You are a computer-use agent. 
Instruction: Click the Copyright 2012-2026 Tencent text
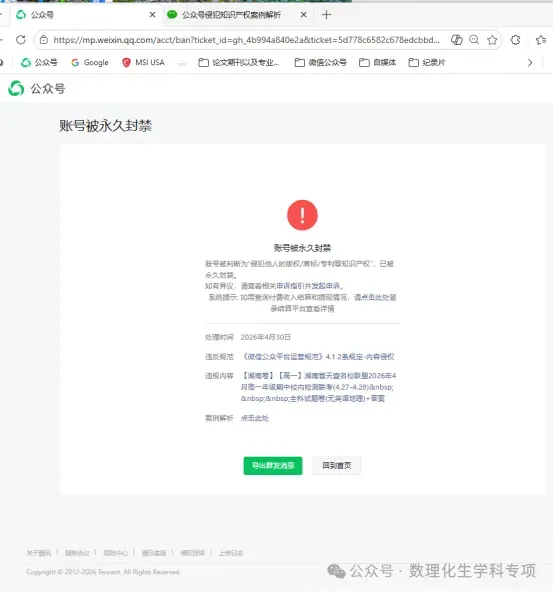[x=103, y=572]
